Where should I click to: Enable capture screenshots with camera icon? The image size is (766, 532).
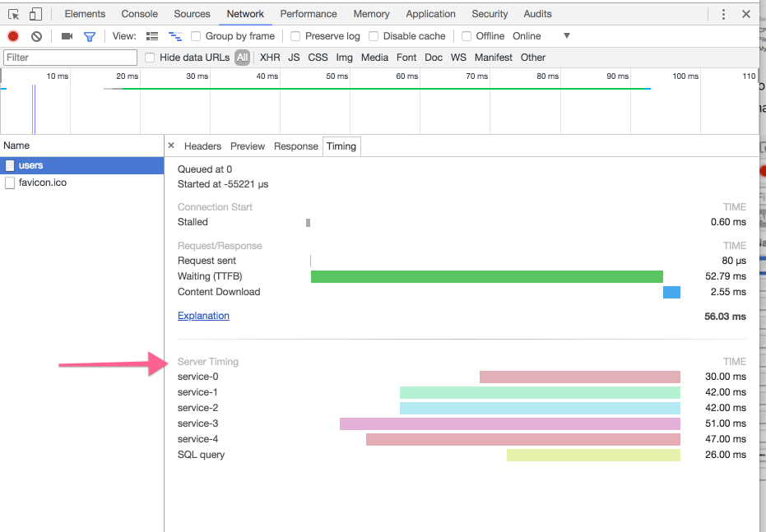67,35
